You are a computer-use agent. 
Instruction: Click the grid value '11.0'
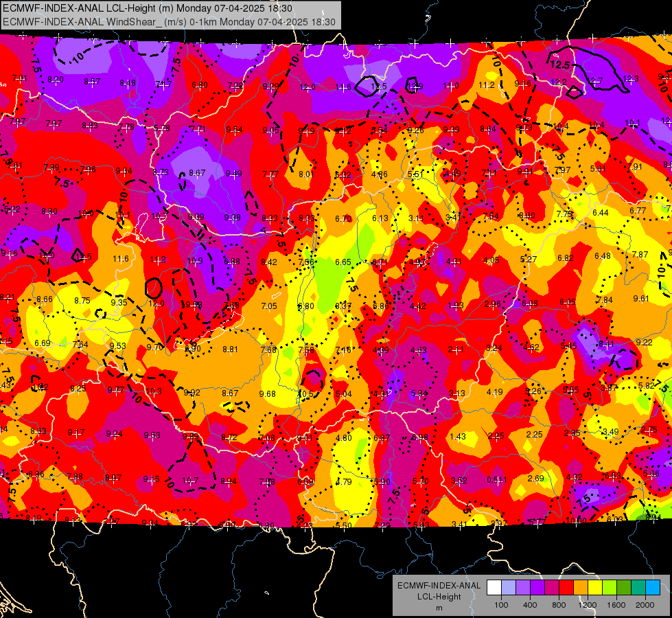click(x=451, y=86)
